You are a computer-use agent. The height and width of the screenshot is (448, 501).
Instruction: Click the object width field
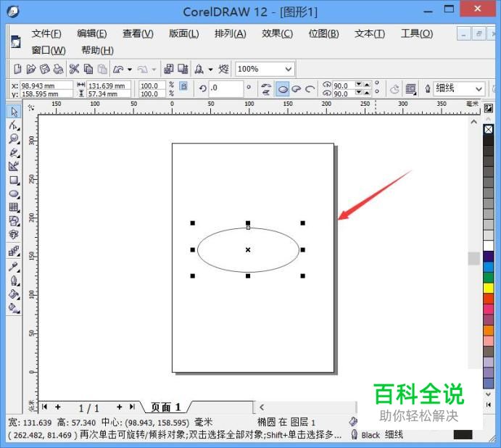pyautogui.click(x=109, y=86)
